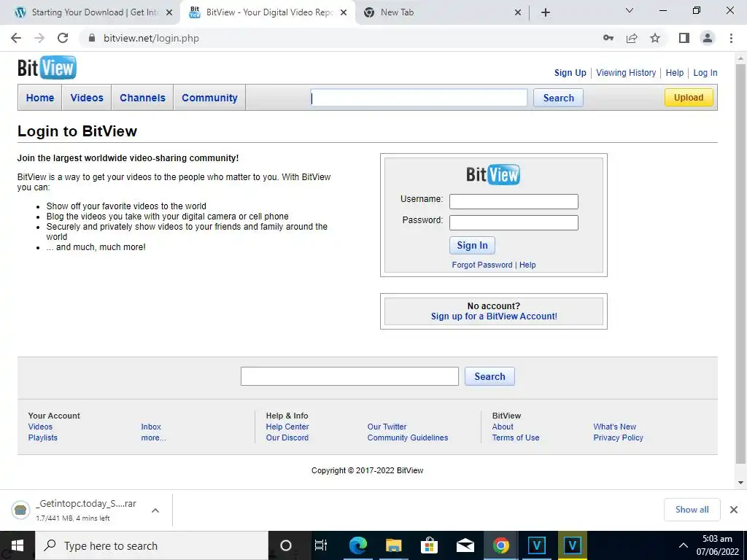Click the share page icon

pos(632,38)
